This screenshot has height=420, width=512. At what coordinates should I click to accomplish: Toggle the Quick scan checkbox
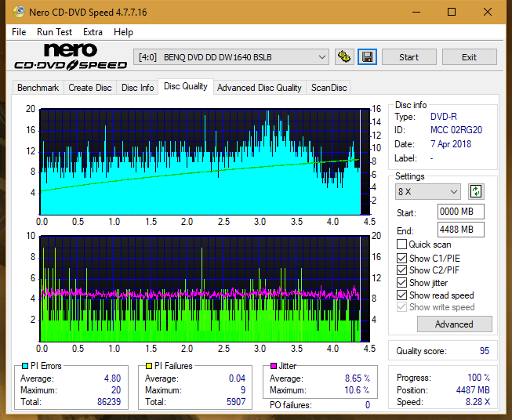(401, 244)
